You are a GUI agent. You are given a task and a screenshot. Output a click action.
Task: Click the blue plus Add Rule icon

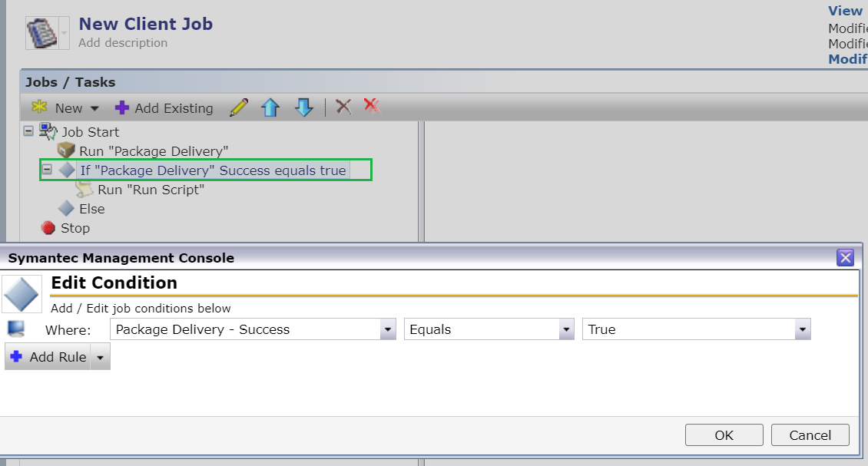(x=17, y=356)
